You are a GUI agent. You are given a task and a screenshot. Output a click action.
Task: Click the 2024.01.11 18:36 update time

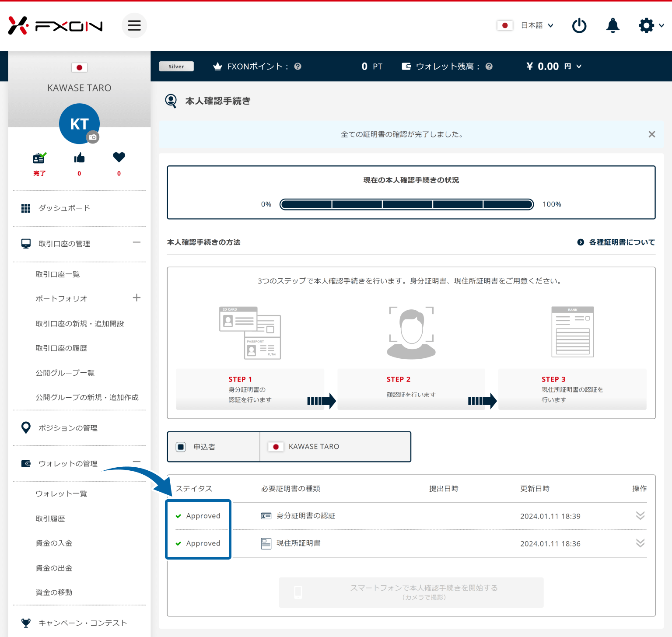point(550,544)
